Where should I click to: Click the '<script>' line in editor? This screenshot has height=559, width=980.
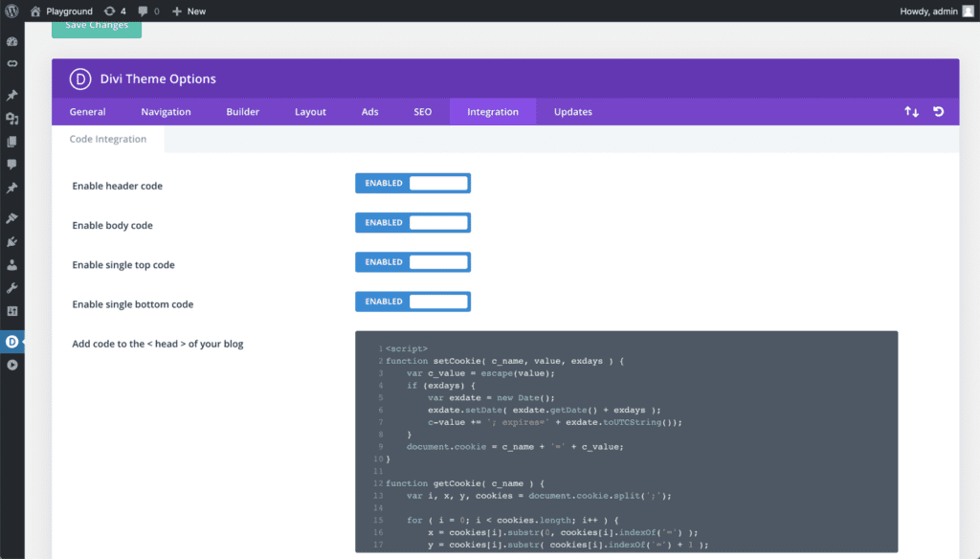(x=406, y=349)
